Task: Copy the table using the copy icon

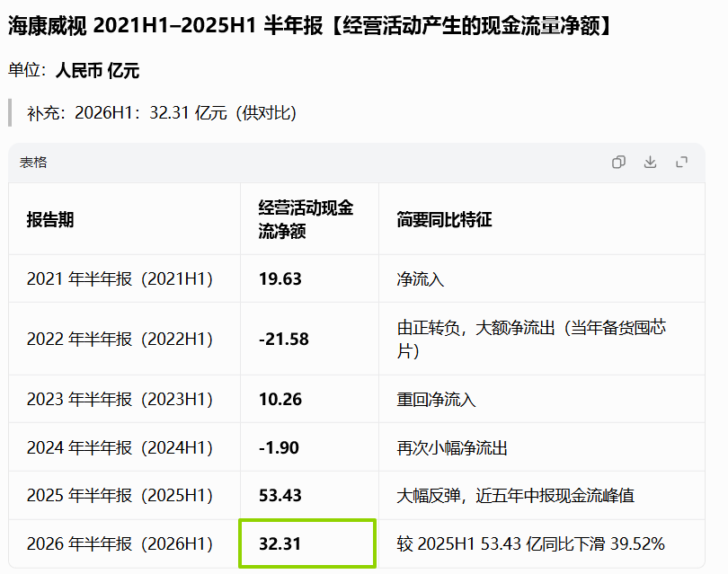Action: [x=618, y=162]
